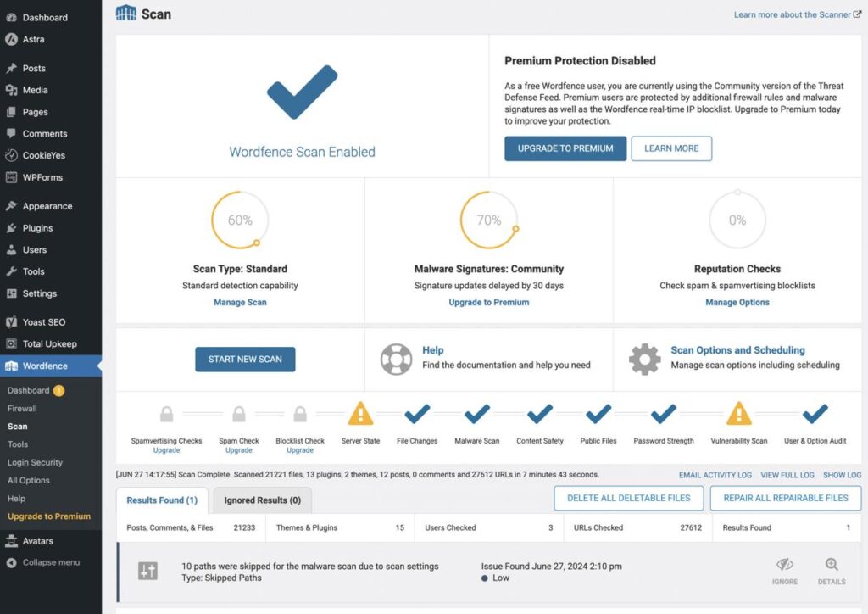Click the Settings sliders icon

click(11, 293)
